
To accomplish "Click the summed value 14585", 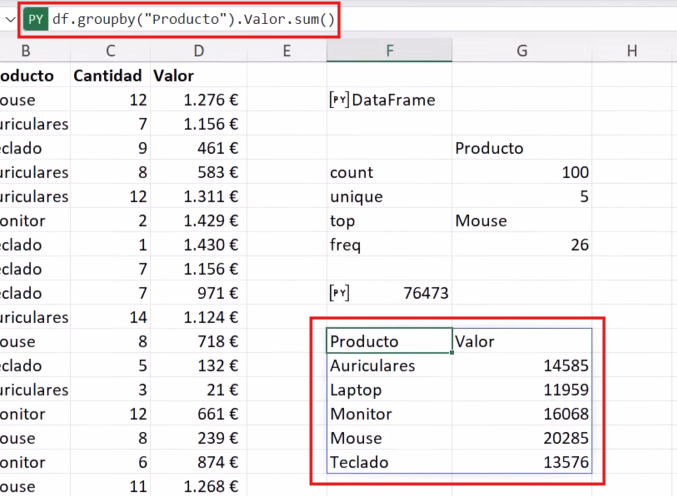I will 522,366.
